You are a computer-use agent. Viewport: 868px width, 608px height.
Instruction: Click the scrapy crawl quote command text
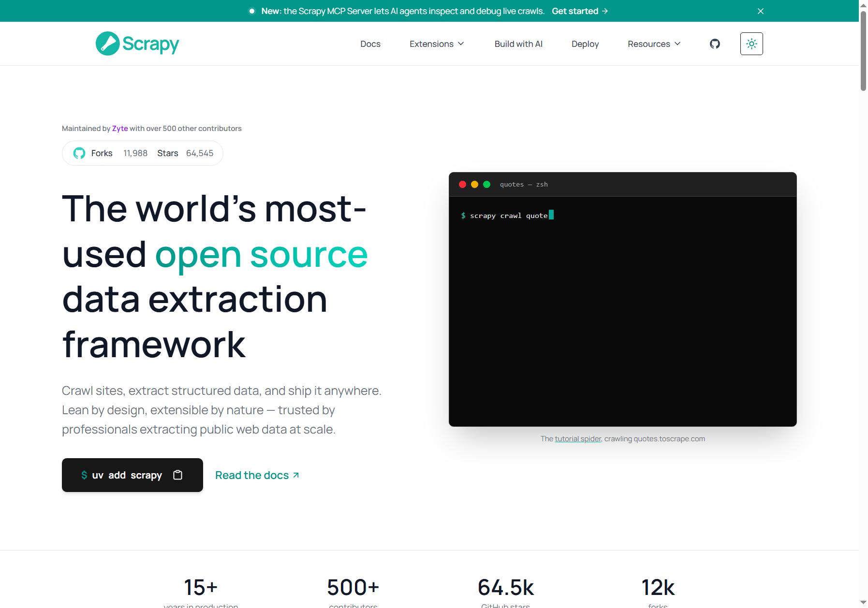click(x=509, y=216)
